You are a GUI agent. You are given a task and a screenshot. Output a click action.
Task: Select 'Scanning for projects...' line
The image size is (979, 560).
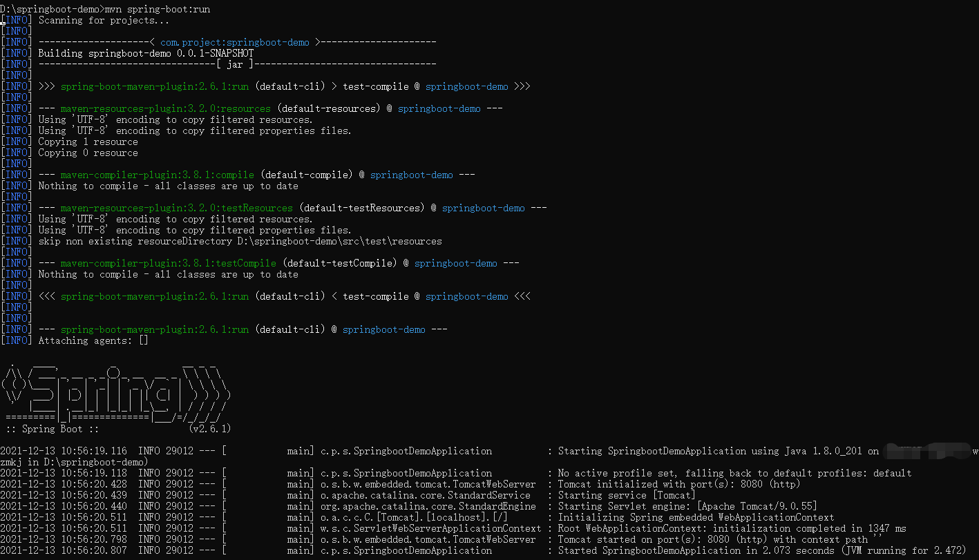point(104,20)
